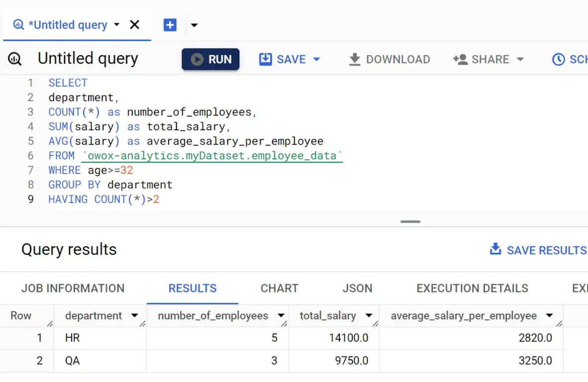Image resolution: width=588 pixels, height=382 pixels.
Task: Click the SELECT keyword on line 1
Action: [x=68, y=83]
